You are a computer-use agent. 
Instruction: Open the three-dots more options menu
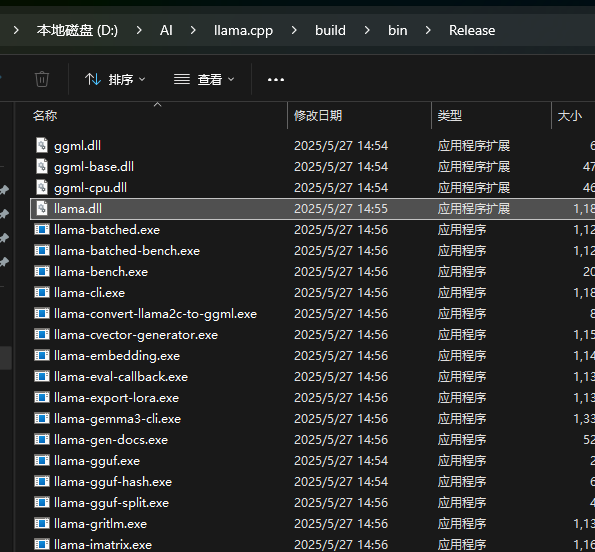tap(276, 80)
